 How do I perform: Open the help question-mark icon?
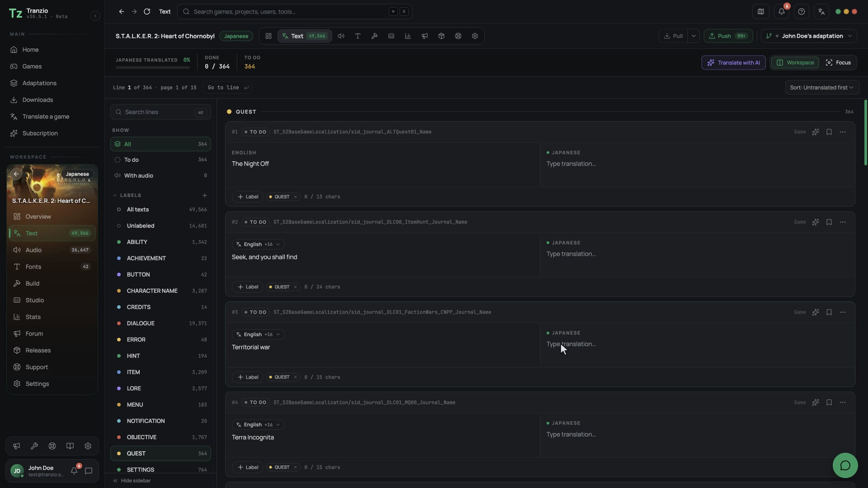802,12
